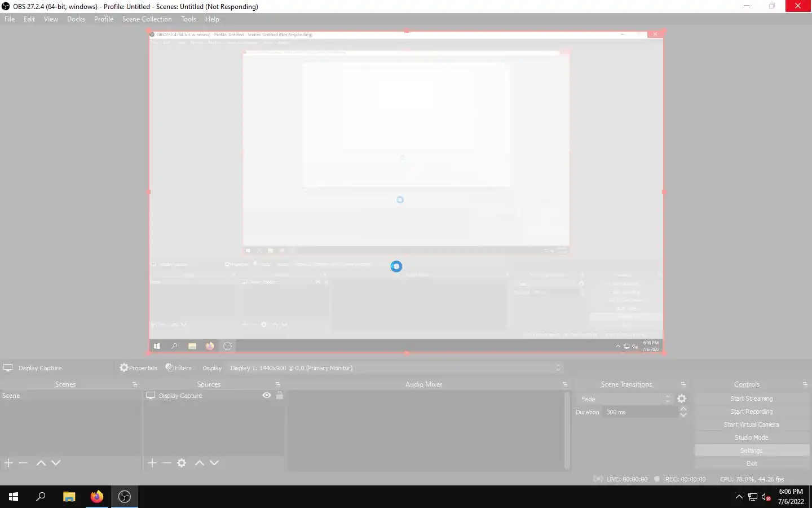Viewport: 812px width, 508px height.
Task: Click the Exit button in Controls
Action: point(751,463)
